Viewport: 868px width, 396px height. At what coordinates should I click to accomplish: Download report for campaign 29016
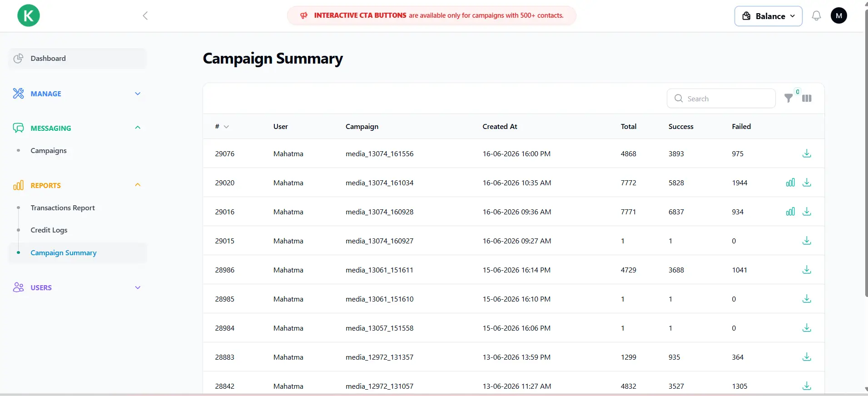click(807, 212)
